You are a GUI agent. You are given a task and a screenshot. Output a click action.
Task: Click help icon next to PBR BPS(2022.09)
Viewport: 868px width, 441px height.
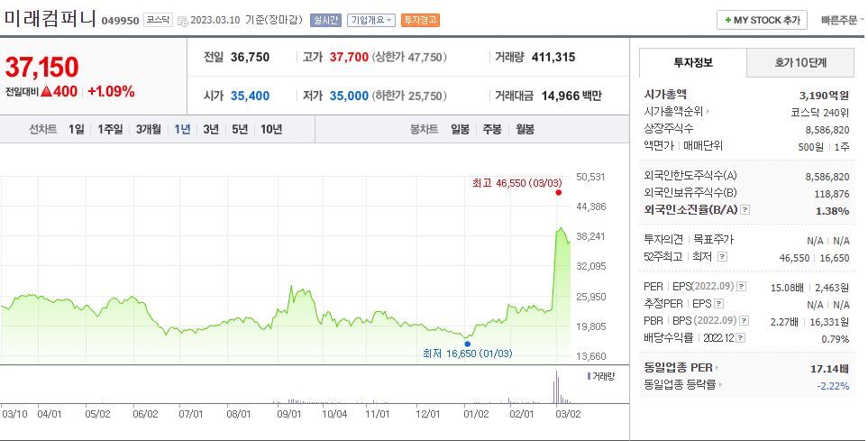745,321
